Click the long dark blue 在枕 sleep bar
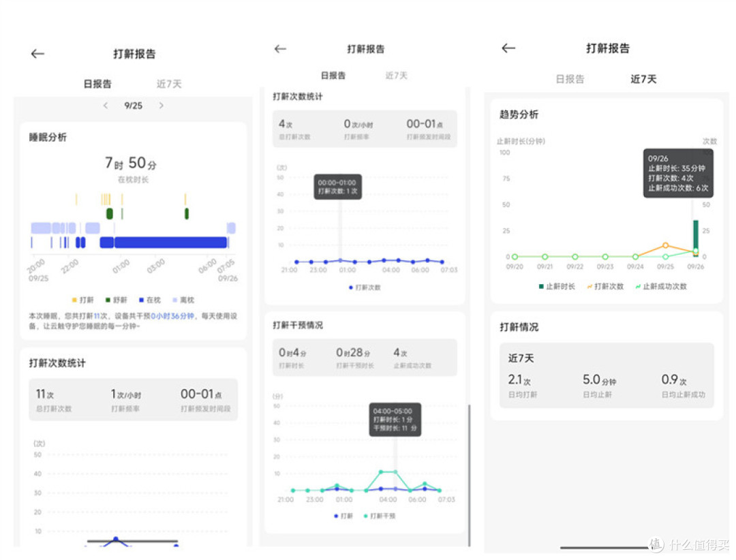This screenshot has height=560, width=736. [x=171, y=243]
